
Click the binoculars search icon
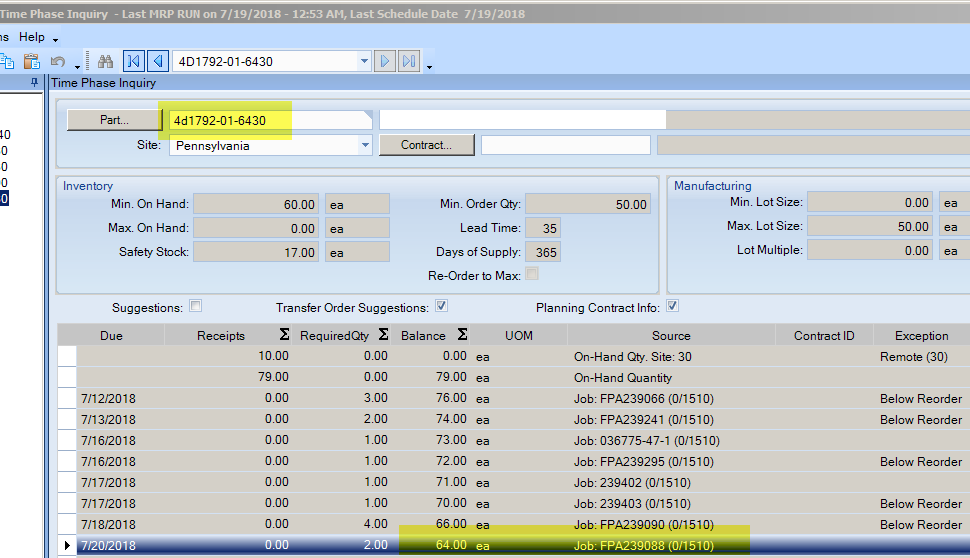[105, 62]
